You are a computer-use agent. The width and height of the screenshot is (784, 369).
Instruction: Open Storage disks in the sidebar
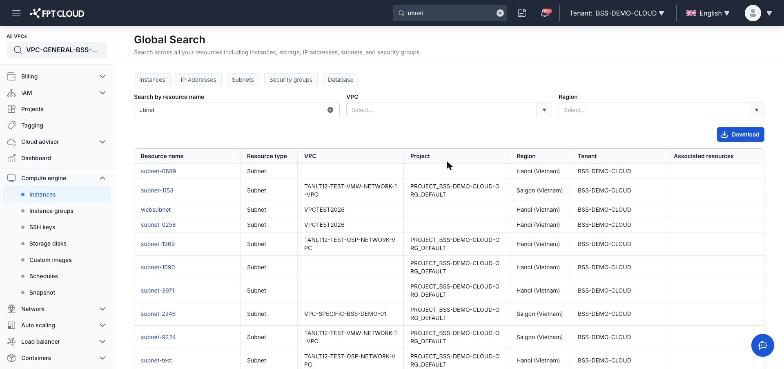tap(48, 244)
